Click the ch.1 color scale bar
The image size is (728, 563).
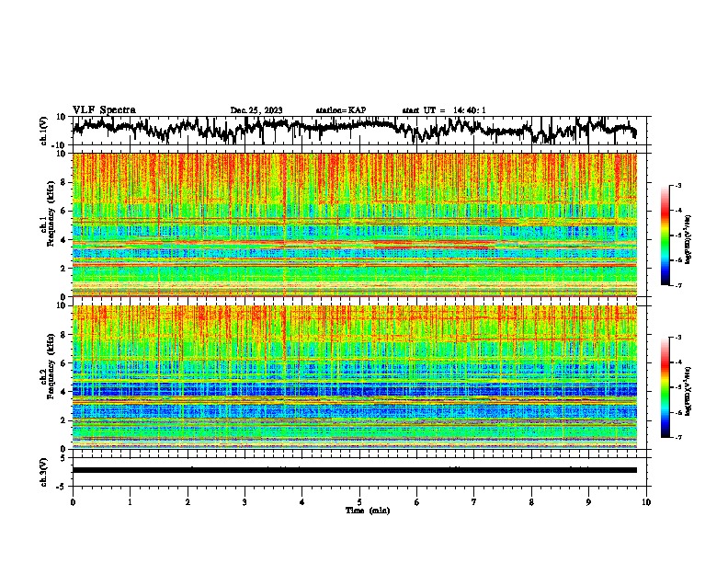coord(665,236)
